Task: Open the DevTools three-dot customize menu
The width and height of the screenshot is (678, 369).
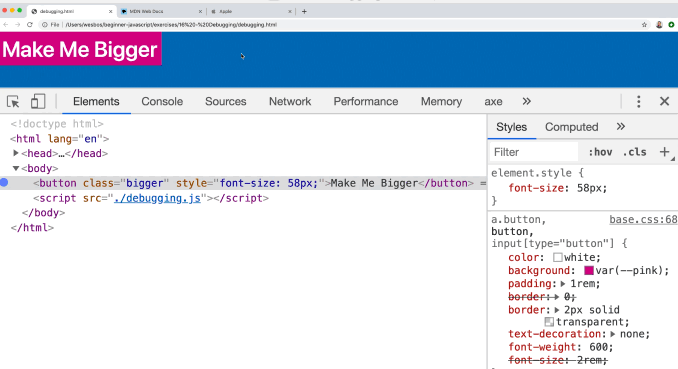Action: (x=639, y=102)
